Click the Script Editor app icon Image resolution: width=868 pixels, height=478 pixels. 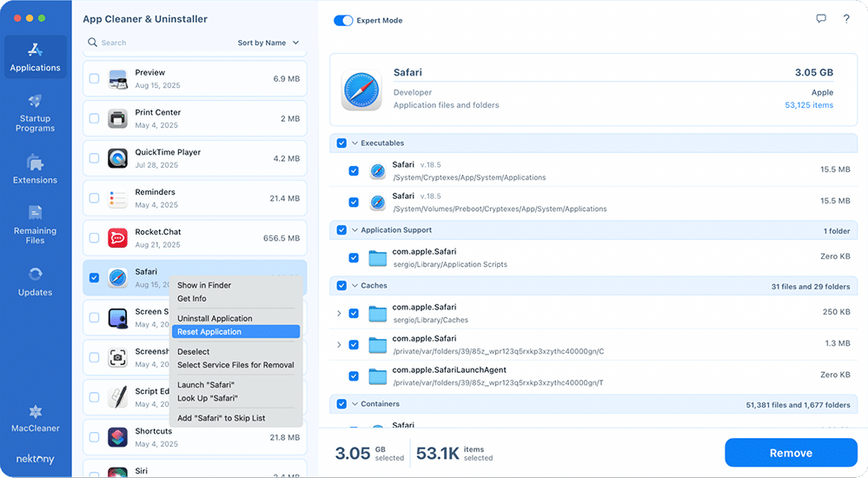[x=118, y=398]
